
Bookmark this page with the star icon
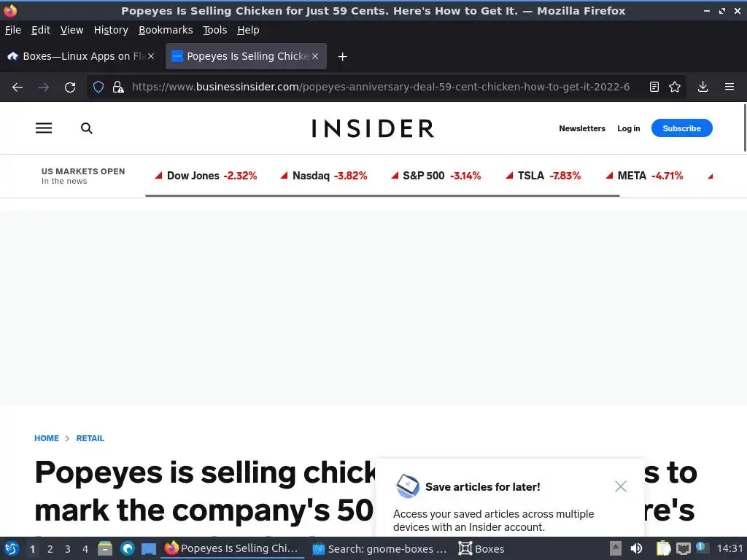[x=675, y=87]
